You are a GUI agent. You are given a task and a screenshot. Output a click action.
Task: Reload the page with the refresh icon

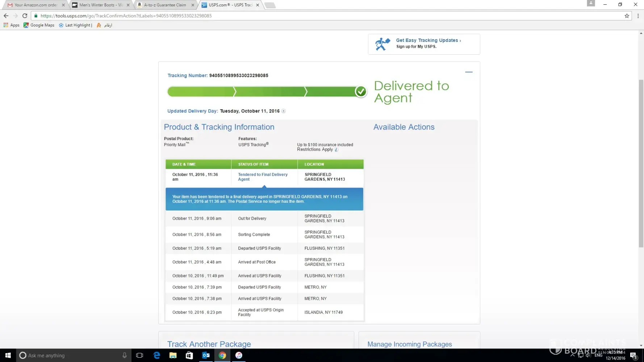pos(25,16)
